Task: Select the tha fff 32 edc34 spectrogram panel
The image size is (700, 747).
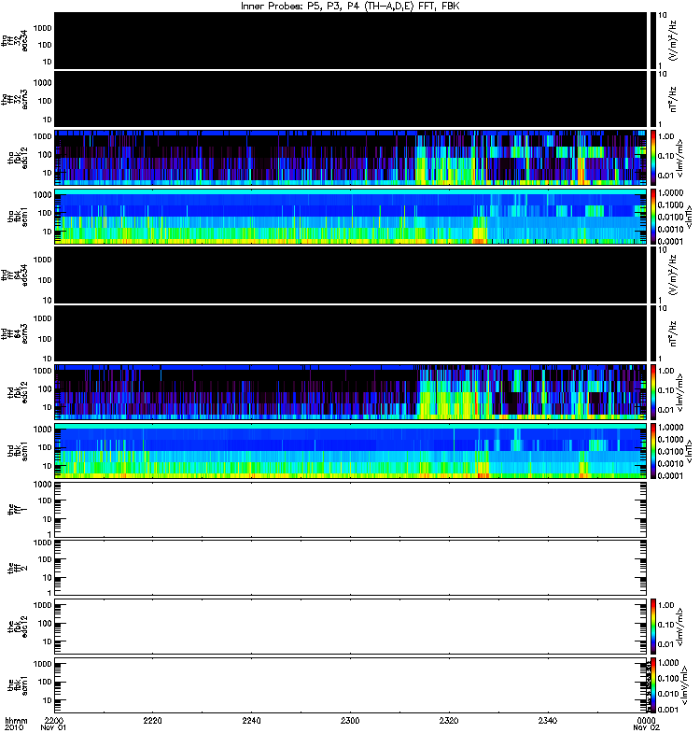Action: tap(351, 40)
